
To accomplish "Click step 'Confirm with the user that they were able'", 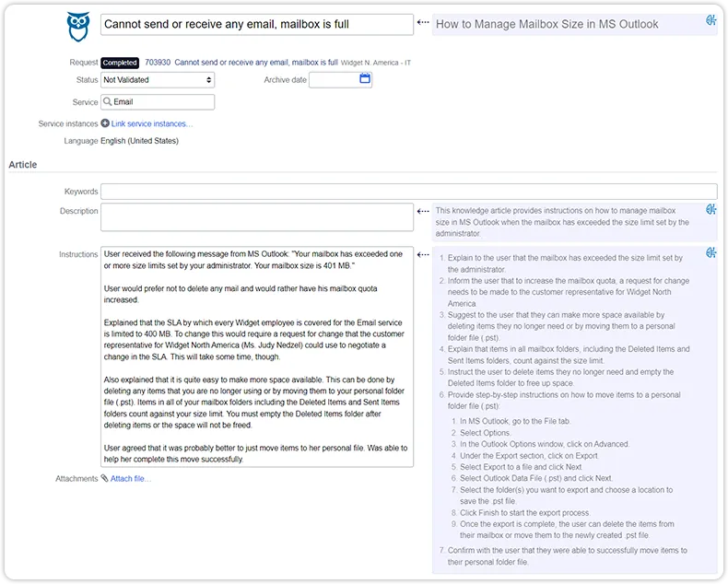I will [x=568, y=555].
